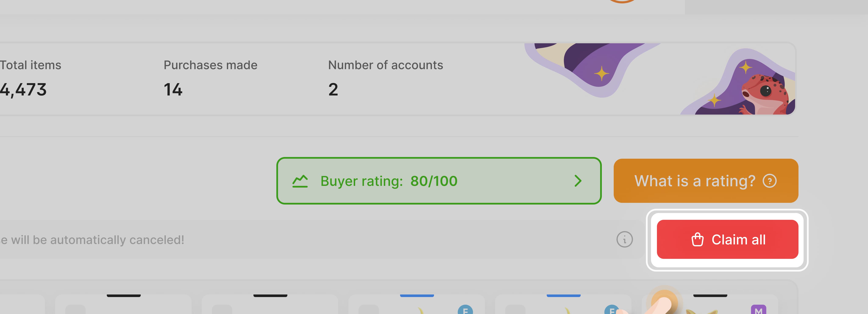Tick the checkbox on the right F-badged item card

515,310
